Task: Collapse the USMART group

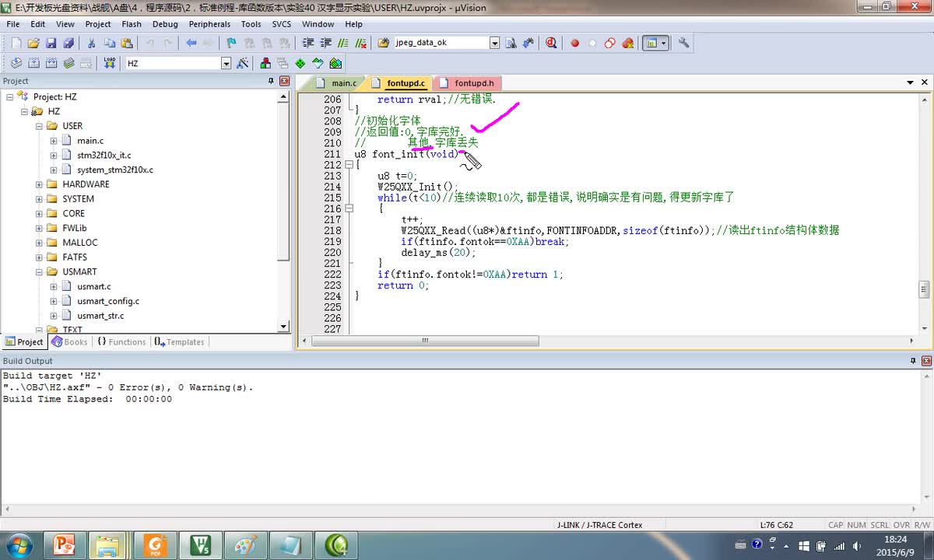Action: pyautogui.click(x=39, y=272)
